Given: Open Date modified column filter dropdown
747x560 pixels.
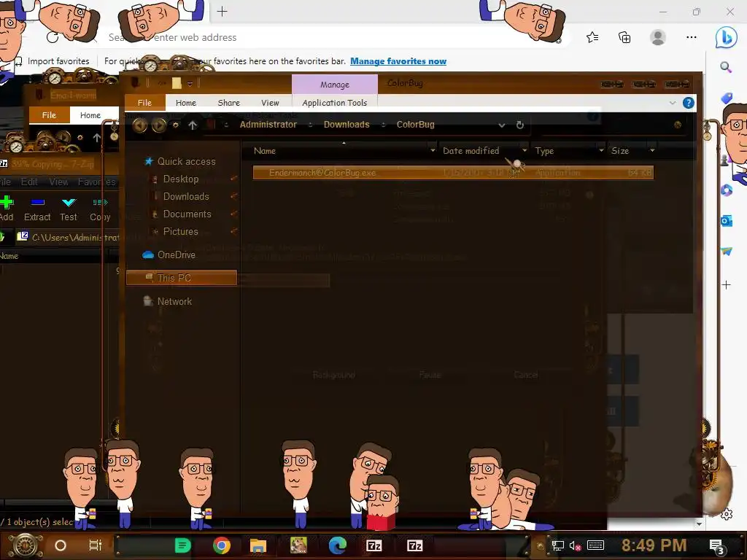Looking at the screenshot, I should [x=525, y=150].
